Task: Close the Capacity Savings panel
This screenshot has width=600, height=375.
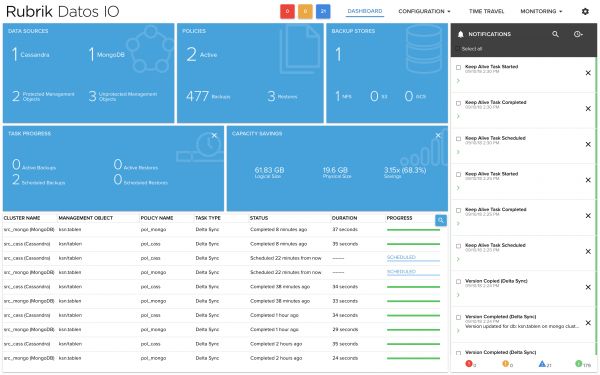Action: pos(438,135)
